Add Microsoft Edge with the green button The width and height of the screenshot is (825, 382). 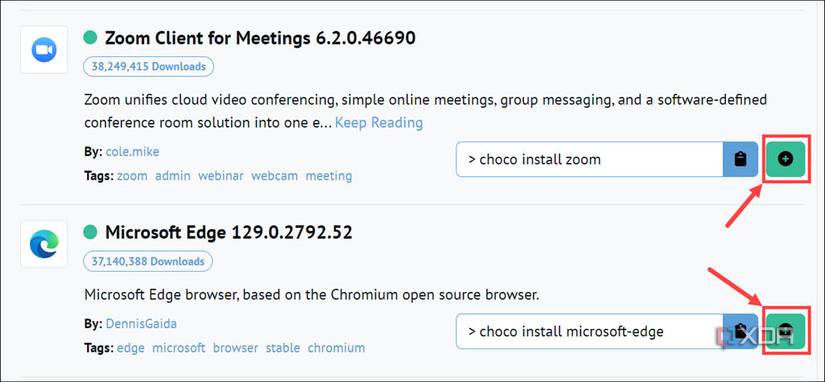pyautogui.click(x=785, y=331)
